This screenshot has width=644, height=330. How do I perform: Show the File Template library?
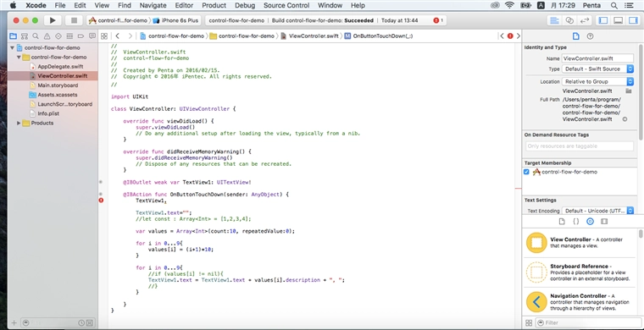(x=562, y=222)
